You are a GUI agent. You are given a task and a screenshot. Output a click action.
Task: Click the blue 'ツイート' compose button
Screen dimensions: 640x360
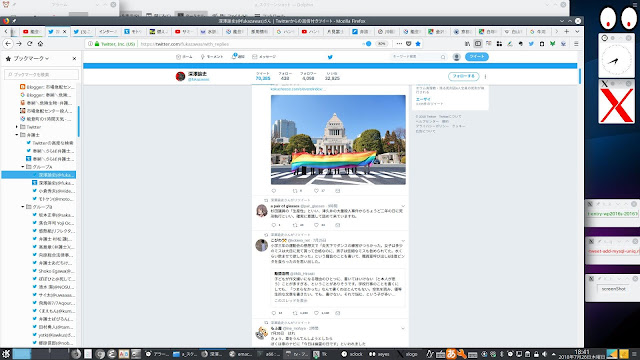pos(477,57)
